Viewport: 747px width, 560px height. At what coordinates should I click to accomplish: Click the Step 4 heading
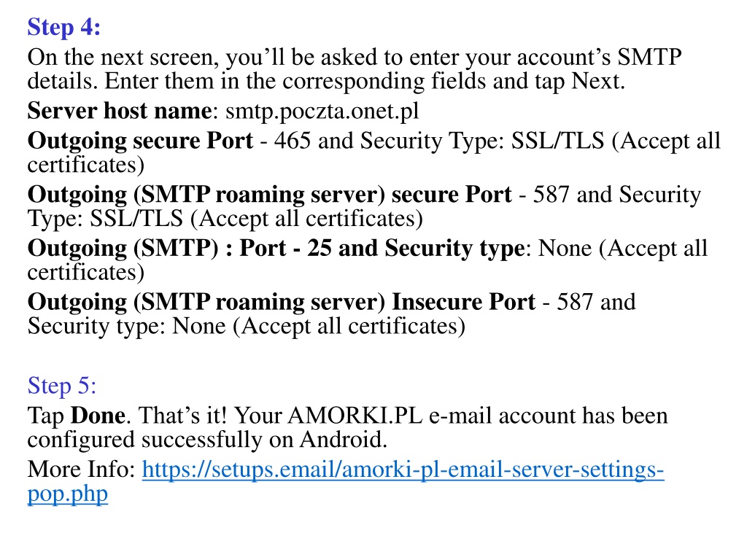coord(64,27)
